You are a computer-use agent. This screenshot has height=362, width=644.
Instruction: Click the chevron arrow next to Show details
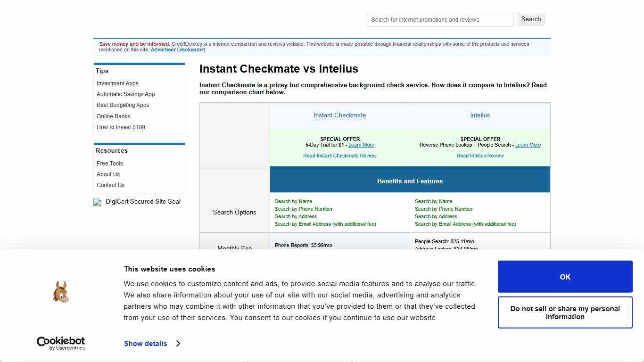pos(178,344)
